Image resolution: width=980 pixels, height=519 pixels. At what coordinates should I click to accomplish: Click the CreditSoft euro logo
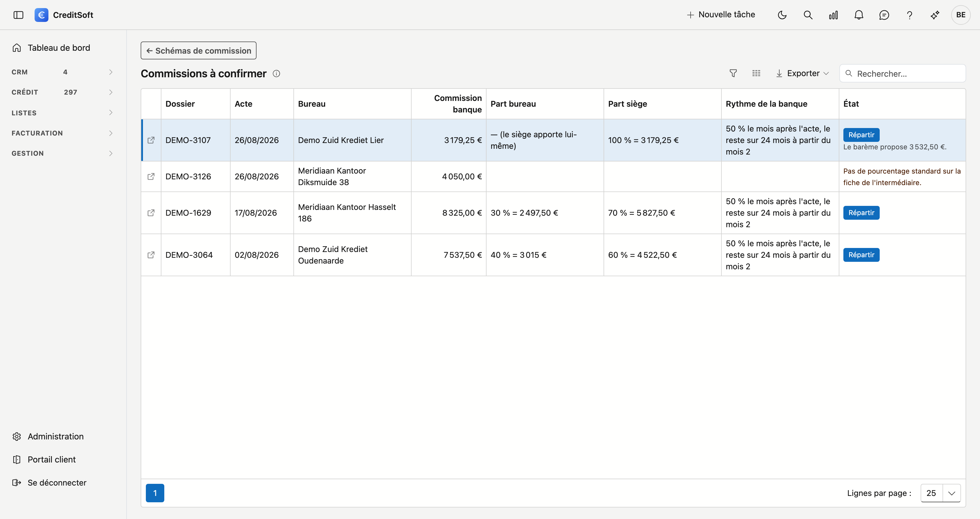coord(42,15)
